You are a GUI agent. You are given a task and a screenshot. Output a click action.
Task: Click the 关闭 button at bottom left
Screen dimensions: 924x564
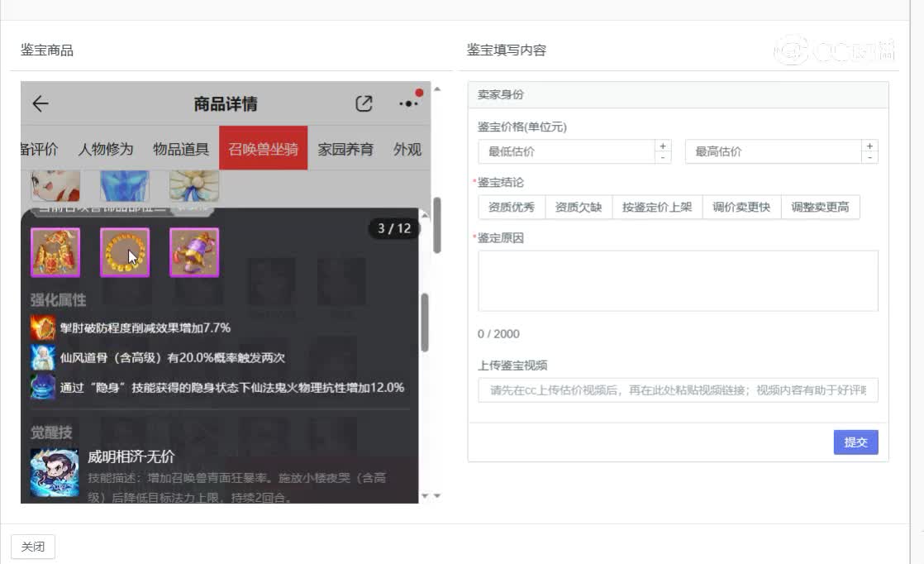coord(33,546)
